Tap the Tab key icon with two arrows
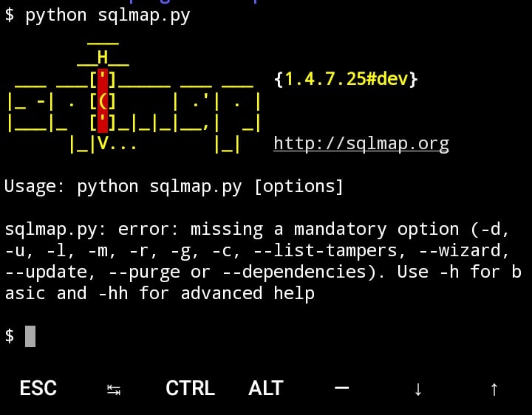The image size is (532, 415). (x=114, y=390)
